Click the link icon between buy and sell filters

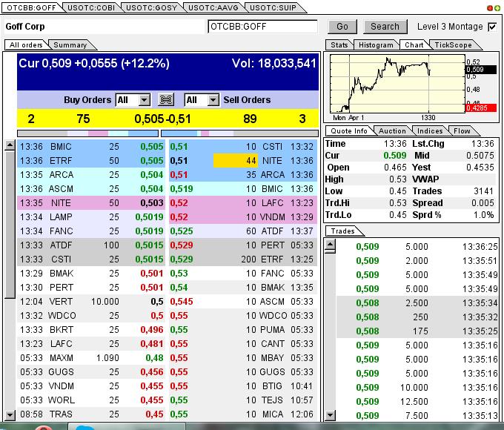click(x=166, y=99)
